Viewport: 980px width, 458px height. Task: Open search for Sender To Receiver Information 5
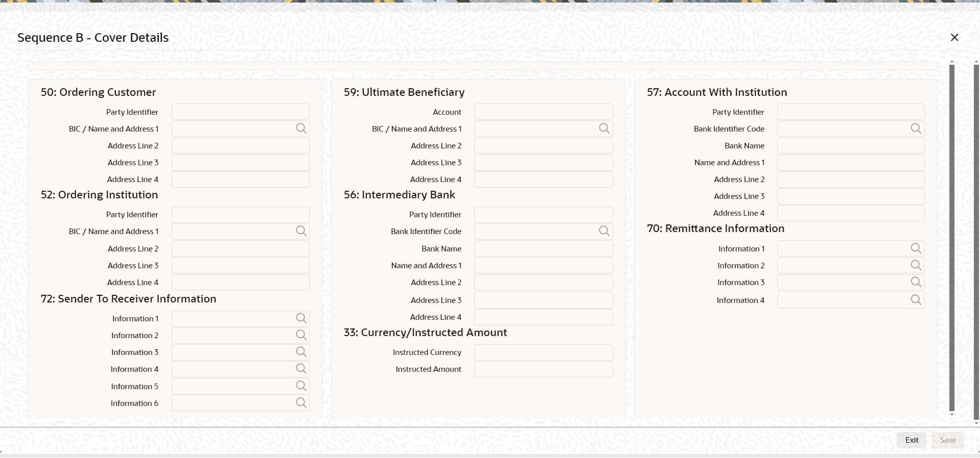tap(301, 386)
